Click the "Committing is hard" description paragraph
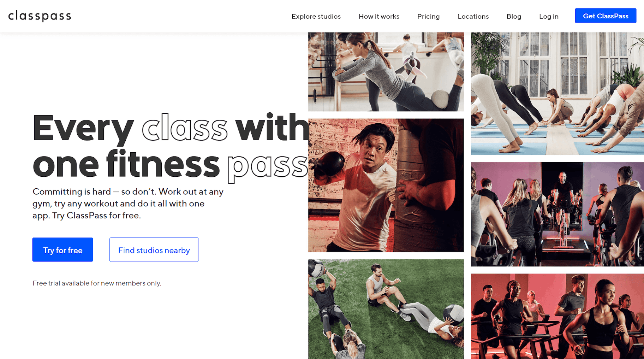This screenshot has width=644, height=359. pyautogui.click(x=128, y=204)
